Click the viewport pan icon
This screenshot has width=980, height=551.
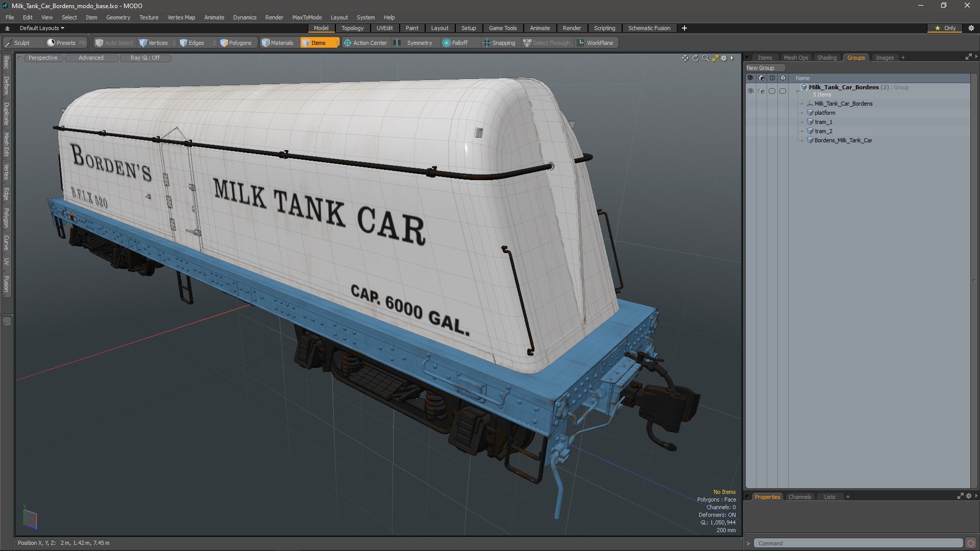pyautogui.click(x=685, y=58)
